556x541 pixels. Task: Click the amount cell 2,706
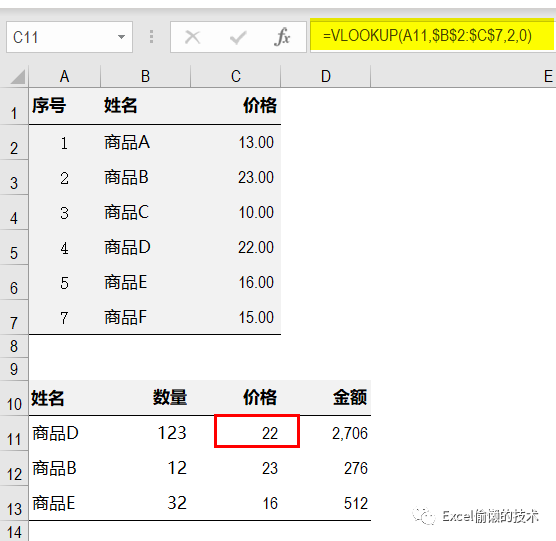326,433
